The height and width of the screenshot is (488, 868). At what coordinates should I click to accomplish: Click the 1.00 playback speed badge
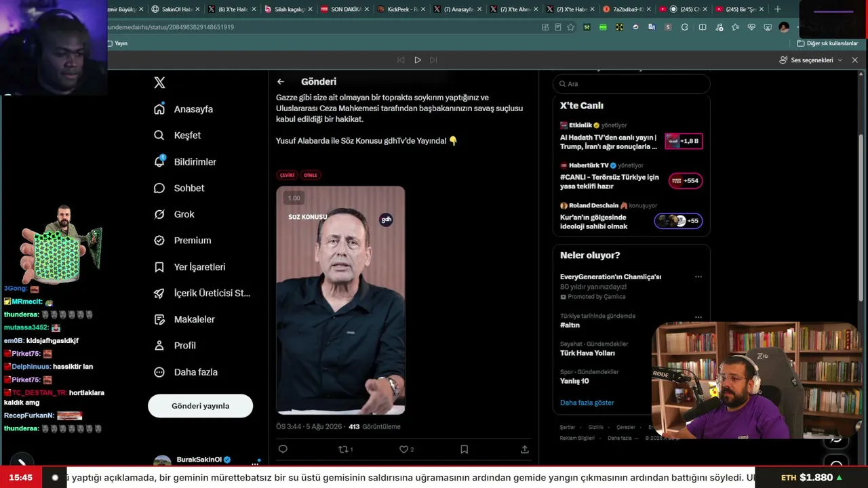click(x=294, y=198)
